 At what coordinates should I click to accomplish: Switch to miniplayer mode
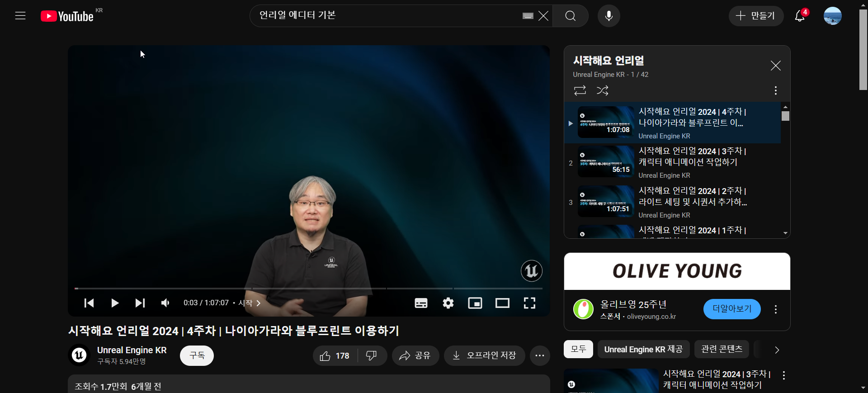(475, 303)
